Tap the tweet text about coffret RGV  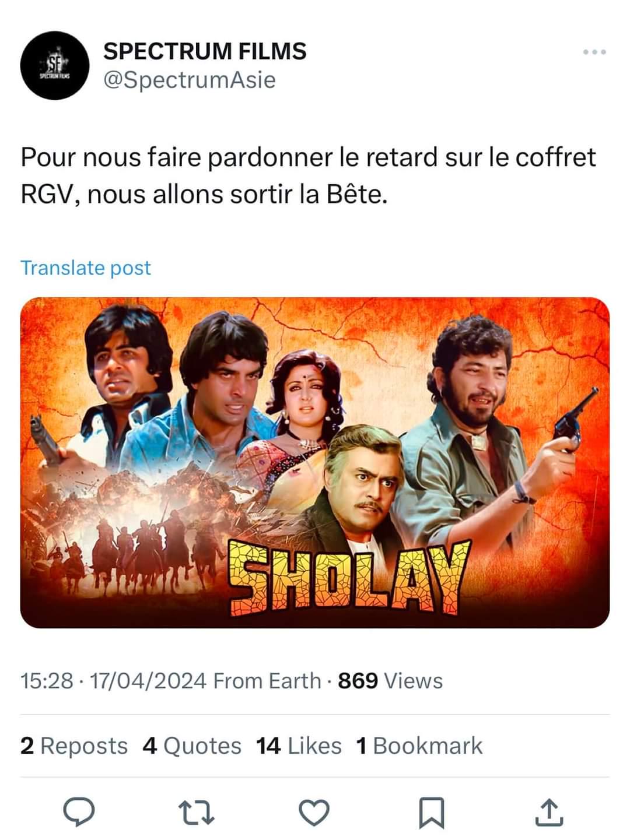309,175
